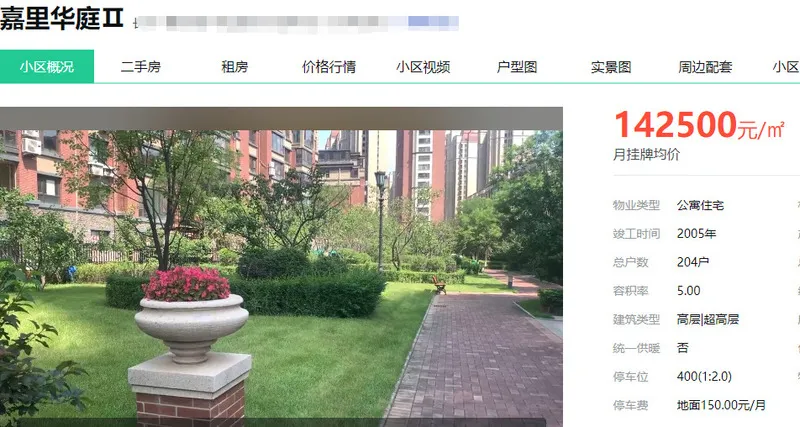
Task: Click the partially visible 小区 tab at right
Action: (x=786, y=67)
